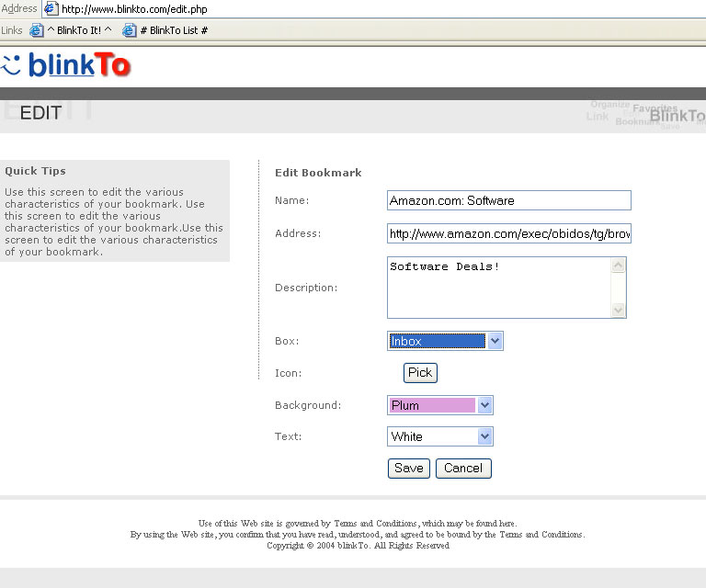Open the Box dropdown showing Inbox
The width and height of the screenshot is (706, 588).
(x=495, y=341)
